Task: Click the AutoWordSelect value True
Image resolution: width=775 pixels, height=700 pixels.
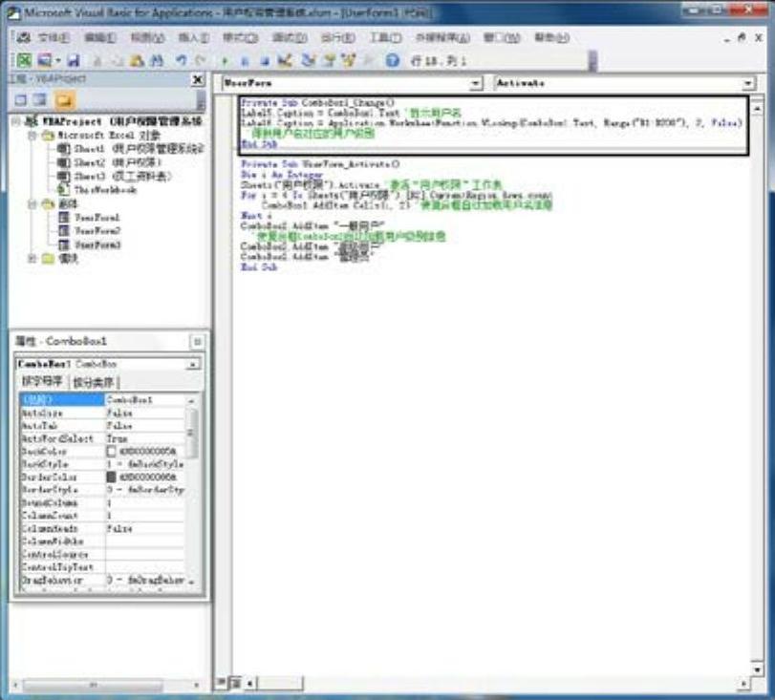Action: coord(118,438)
